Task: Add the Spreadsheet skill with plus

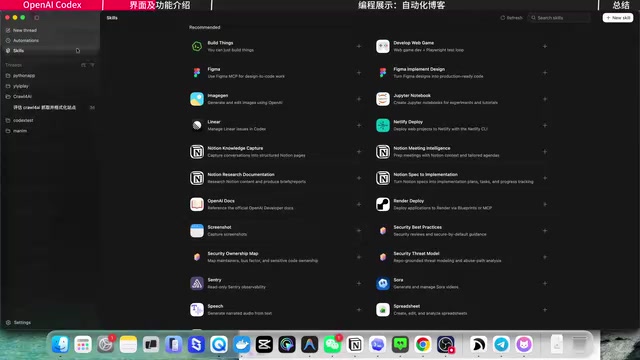Action: 545,309
